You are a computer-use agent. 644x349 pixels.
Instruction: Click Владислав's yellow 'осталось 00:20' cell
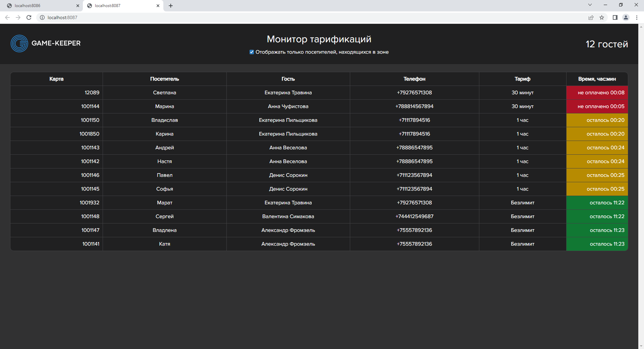click(x=597, y=120)
